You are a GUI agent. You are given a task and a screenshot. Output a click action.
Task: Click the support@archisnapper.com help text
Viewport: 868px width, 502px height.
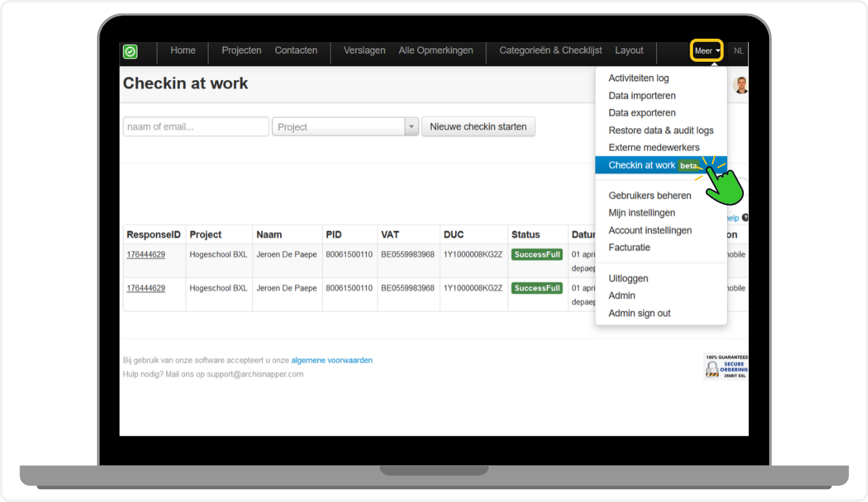255,374
